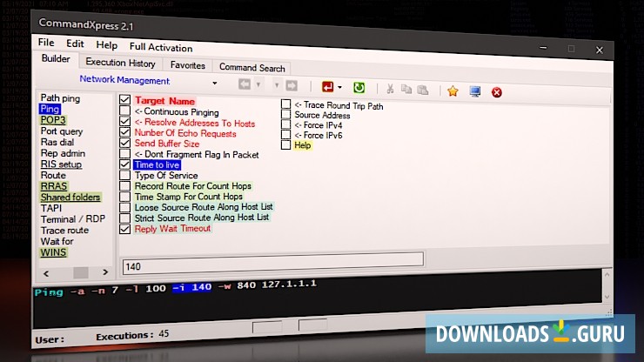Click the green refresh icon

point(359,88)
